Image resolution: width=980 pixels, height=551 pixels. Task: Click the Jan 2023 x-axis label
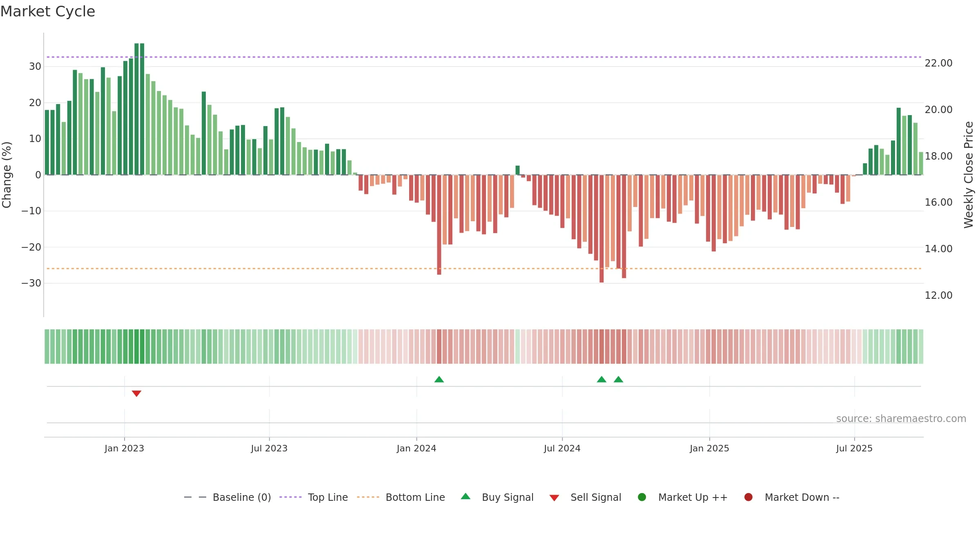click(124, 449)
